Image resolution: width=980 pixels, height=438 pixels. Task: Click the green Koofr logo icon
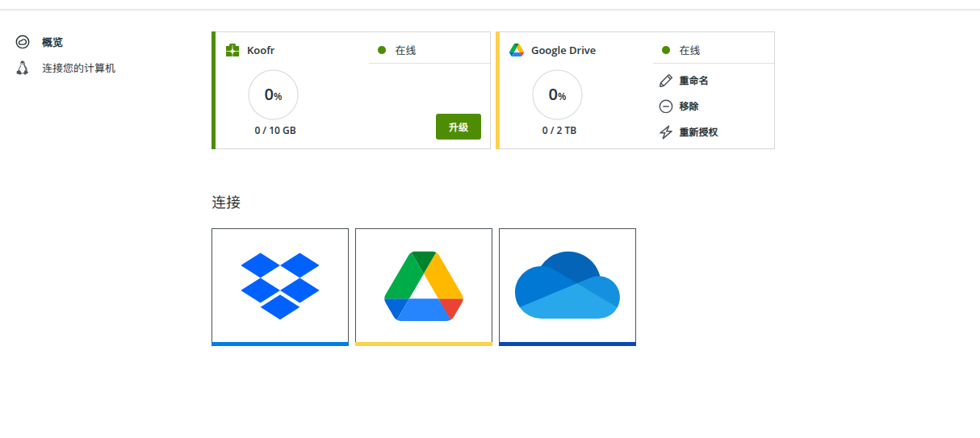232,50
